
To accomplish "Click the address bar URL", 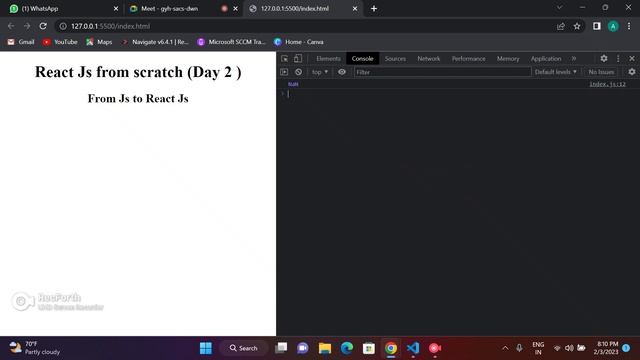I will [111, 26].
